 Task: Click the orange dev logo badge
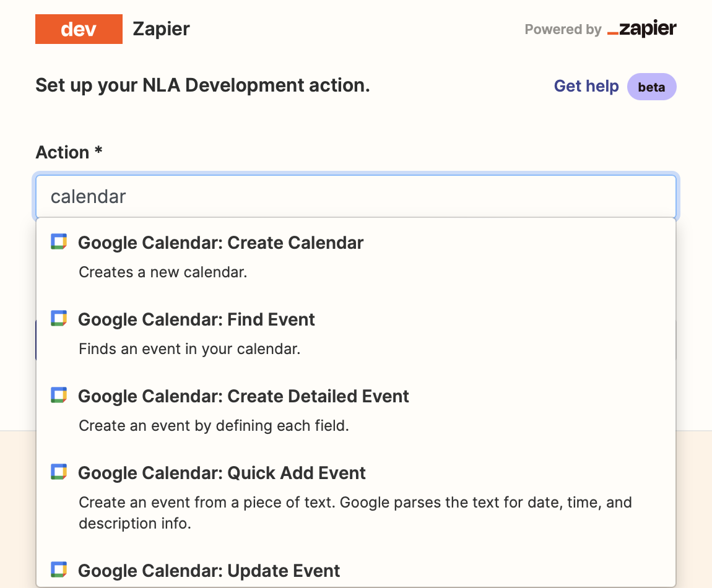pyautogui.click(x=79, y=29)
